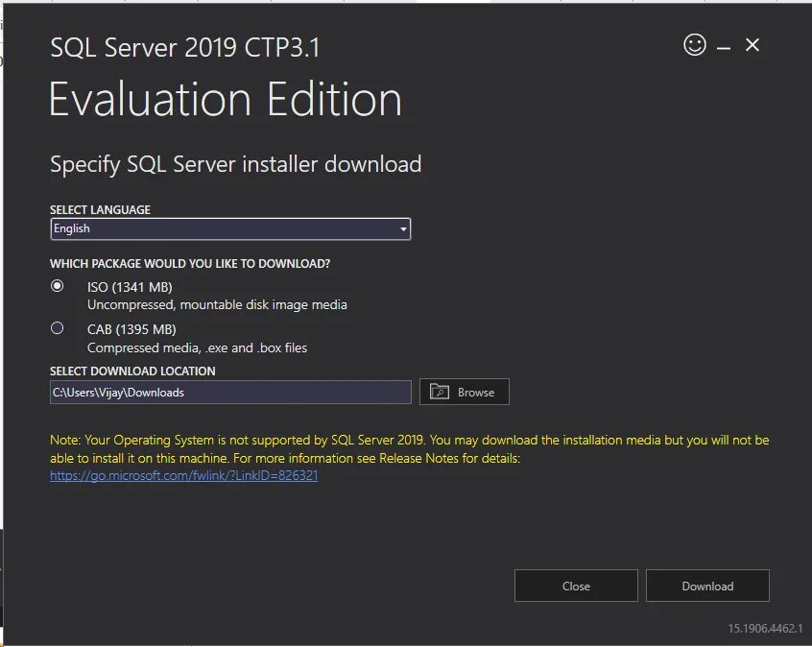This screenshot has width=812, height=647.
Task: Minimize the SQL Server installer window
Action: click(x=724, y=48)
